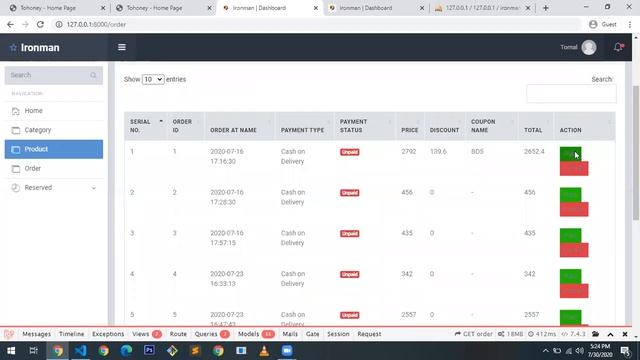This screenshot has height=360, width=640.
Task: Click the Category folder icon in the sidebar
Action: pyautogui.click(x=16, y=130)
